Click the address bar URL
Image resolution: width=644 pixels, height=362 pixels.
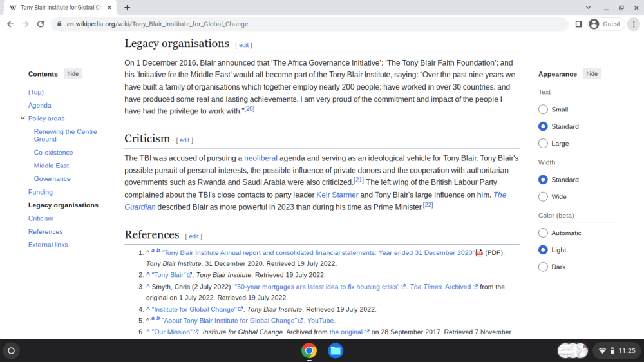point(157,24)
